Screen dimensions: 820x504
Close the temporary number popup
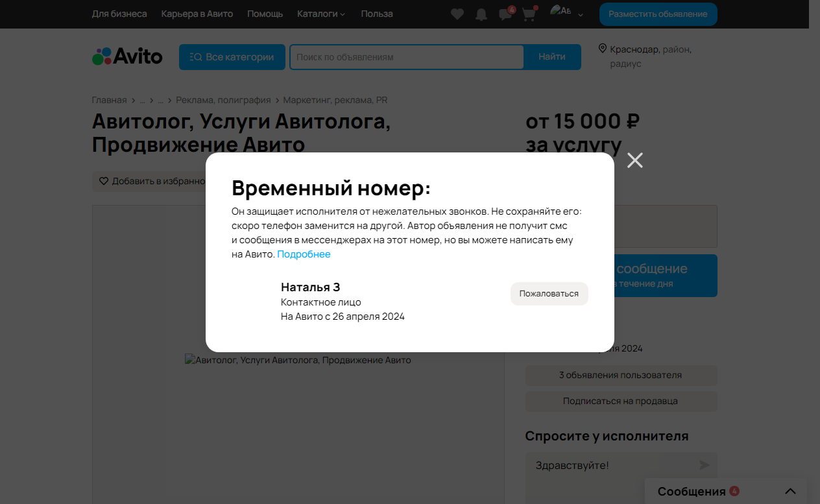tap(634, 160)
